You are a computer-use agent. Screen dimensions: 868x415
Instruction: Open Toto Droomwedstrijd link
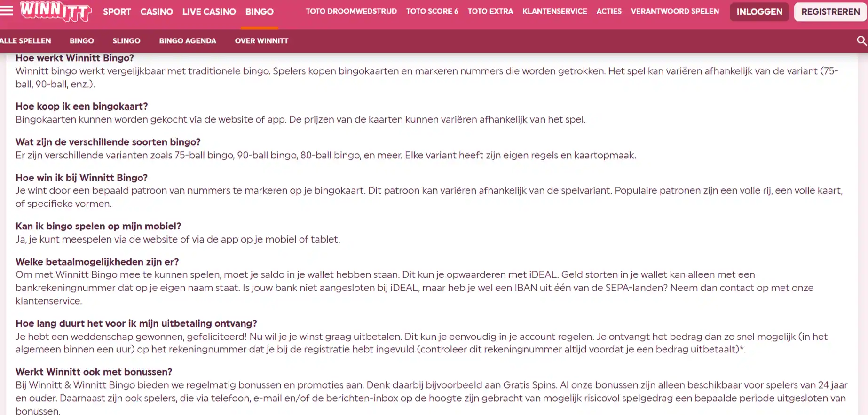[351, 11]
